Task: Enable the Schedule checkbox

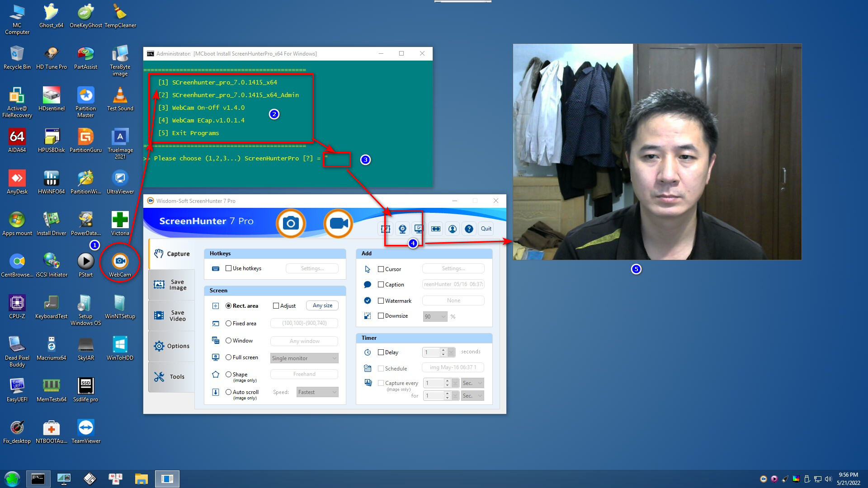Action: [381, 369]
